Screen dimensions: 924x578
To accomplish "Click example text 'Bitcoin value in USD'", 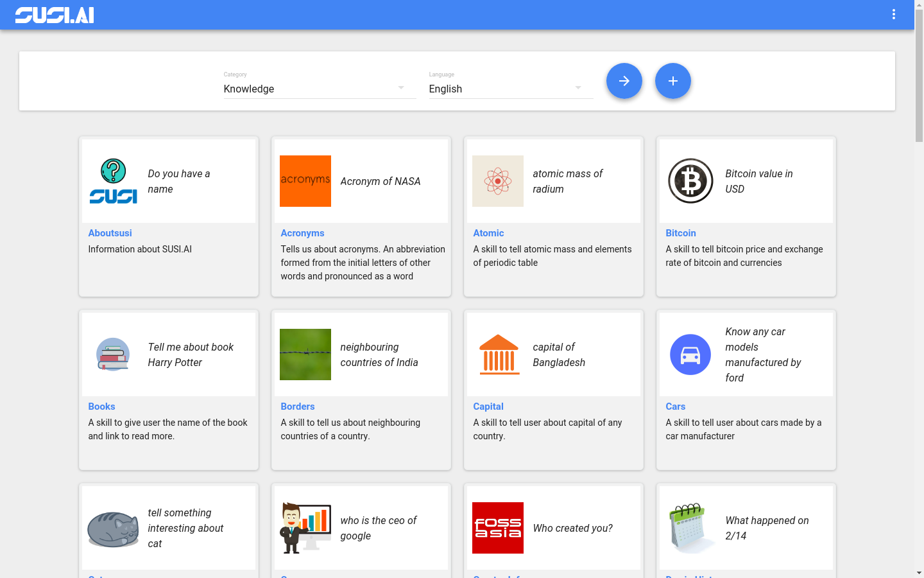I will point(759,181).
